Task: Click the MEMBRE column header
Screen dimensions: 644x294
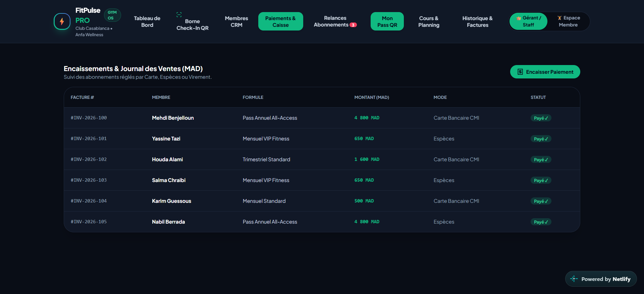Action: pos(161,97)
